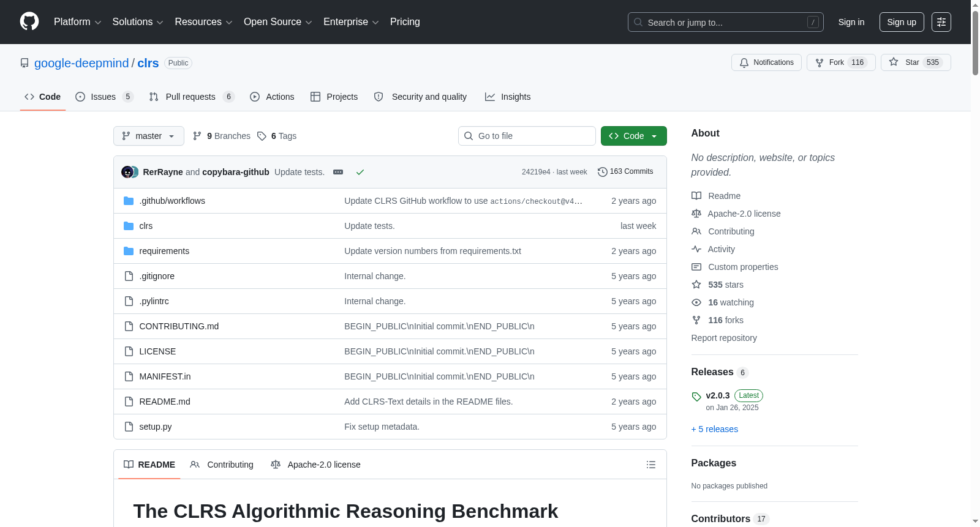Click the Go to file field
The height and width of the screenshot is (527, 980).
tap(527, 136)
